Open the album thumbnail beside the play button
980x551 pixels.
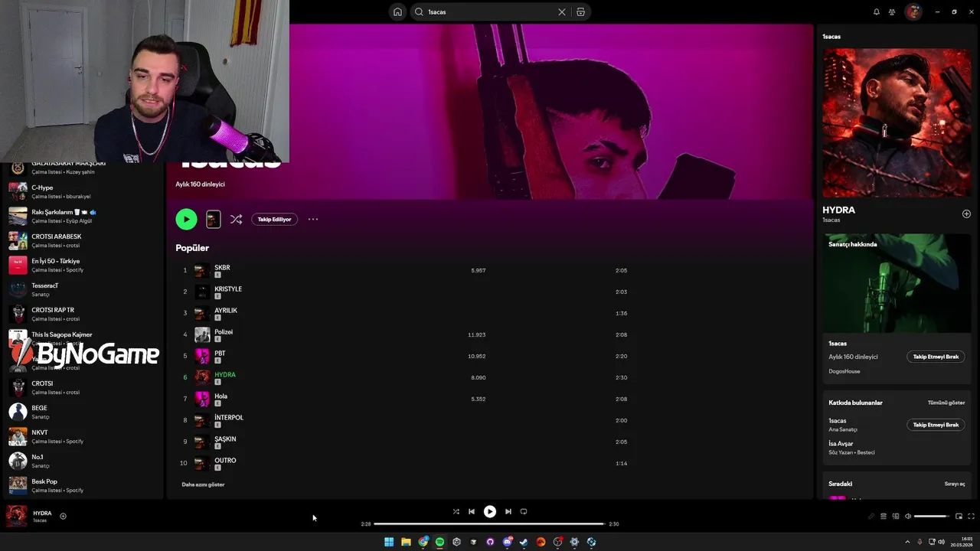click(x=214, y=219)
